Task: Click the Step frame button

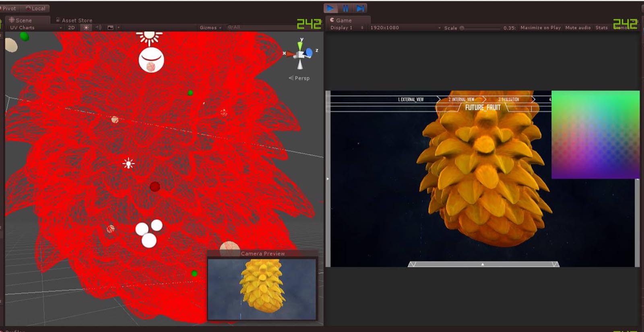Action: point(360,8)
